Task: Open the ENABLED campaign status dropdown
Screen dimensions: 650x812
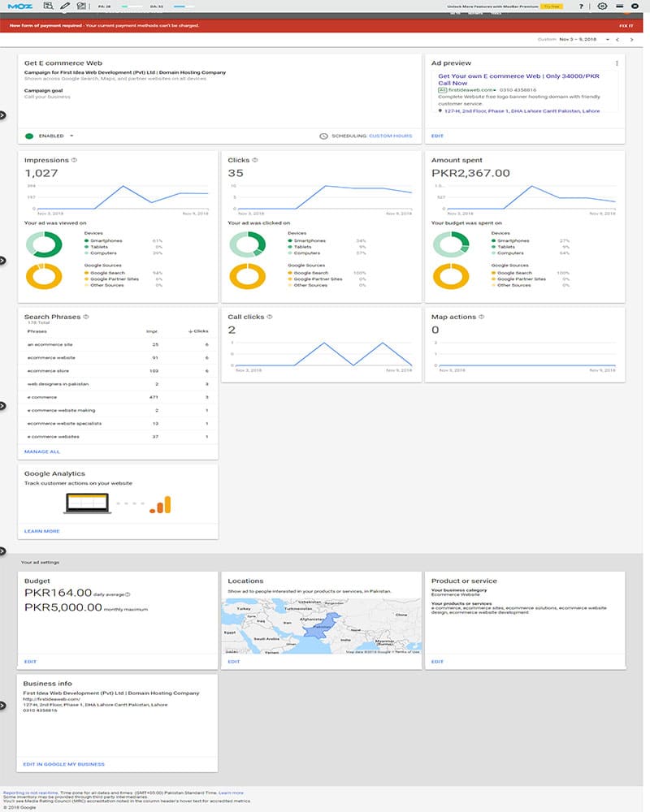Action: tap(71, 136)
